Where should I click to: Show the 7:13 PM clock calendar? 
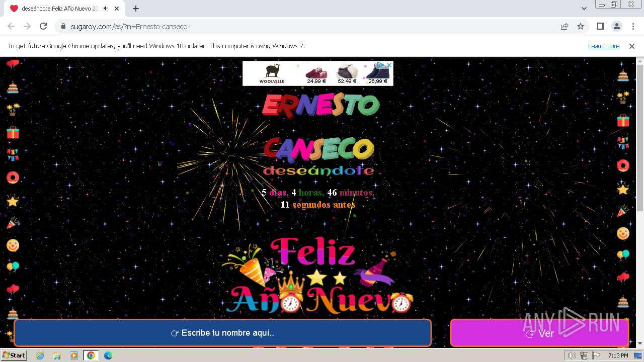tap(618, 355)
